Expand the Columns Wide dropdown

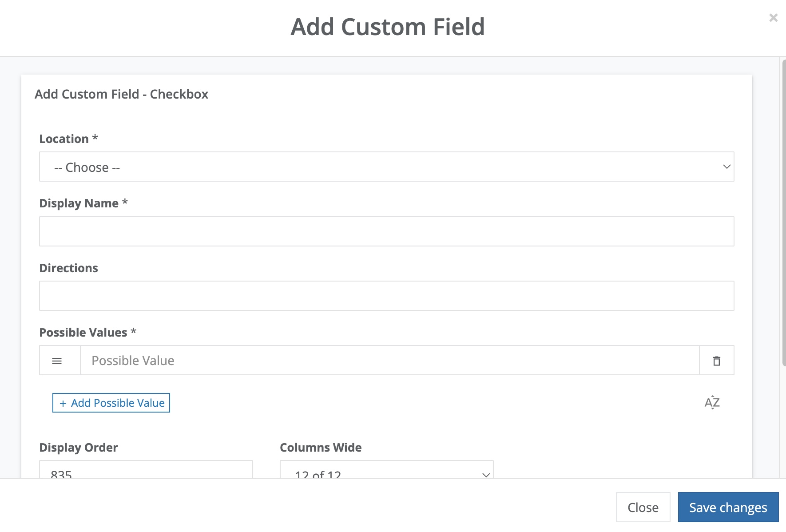[386, 470]
